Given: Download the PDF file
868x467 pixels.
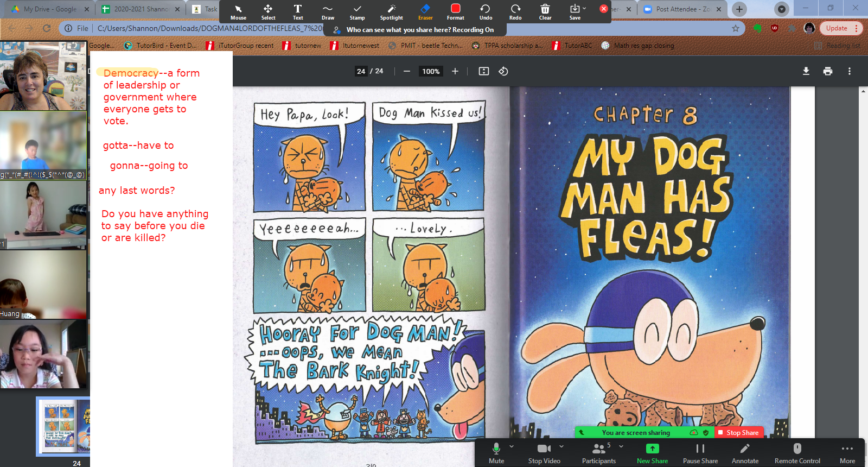Looking at the screenshot, I should point(806,71).
